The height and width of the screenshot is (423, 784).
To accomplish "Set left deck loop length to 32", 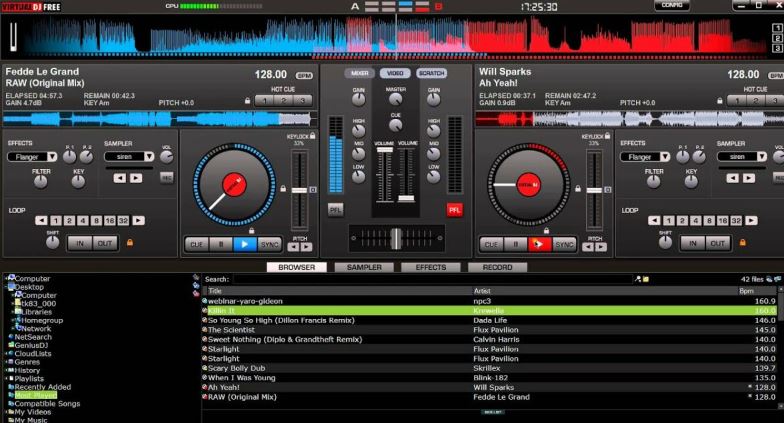I will tap(123, 220).
